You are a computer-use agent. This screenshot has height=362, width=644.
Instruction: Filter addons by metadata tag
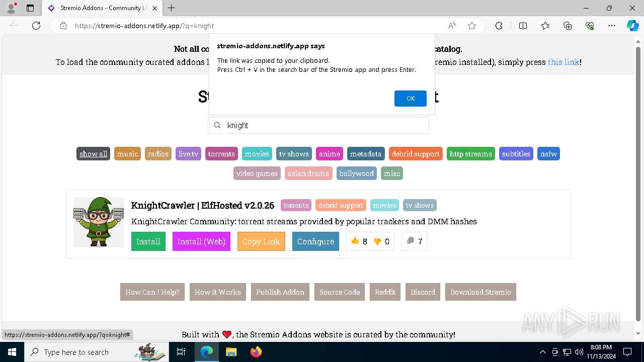[366, 154]
